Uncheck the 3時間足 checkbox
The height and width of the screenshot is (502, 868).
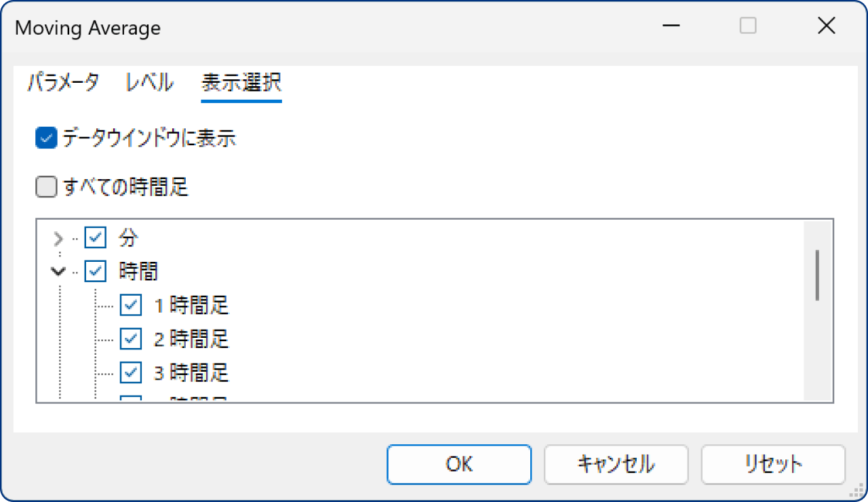[x=130, y=372]
